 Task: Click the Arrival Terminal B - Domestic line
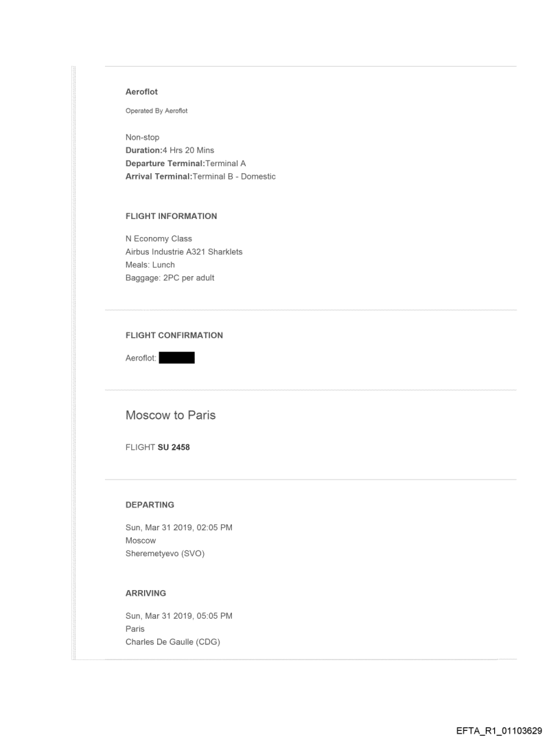tap(200, 177)
